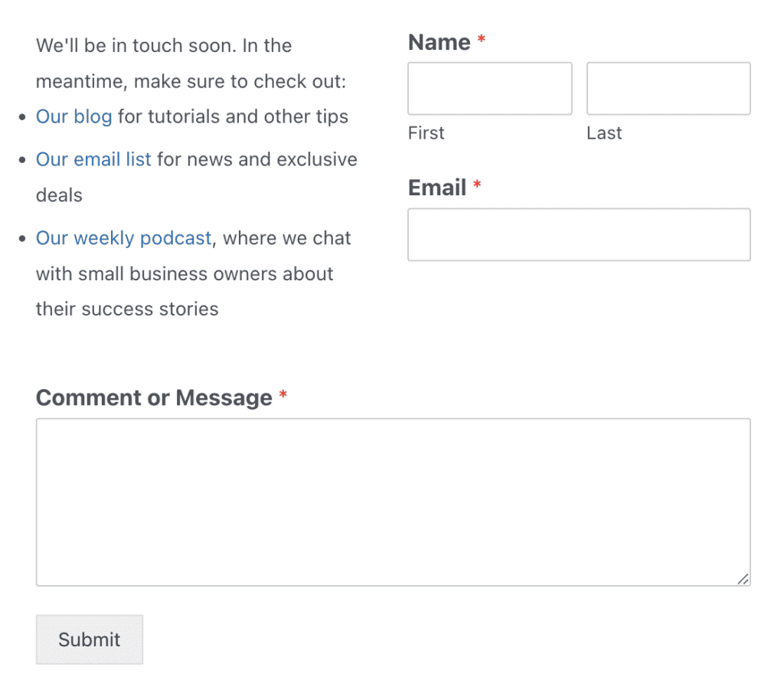Click the Submit button
784x680 pixels.
click(89, 639)
